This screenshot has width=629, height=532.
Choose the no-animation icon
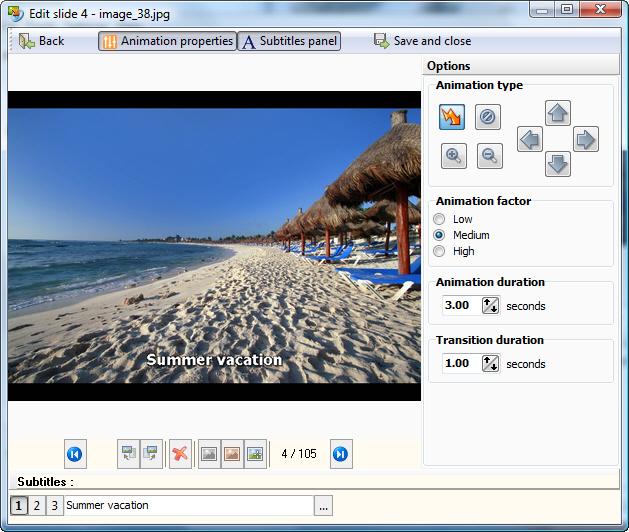[x=487, y=117]
